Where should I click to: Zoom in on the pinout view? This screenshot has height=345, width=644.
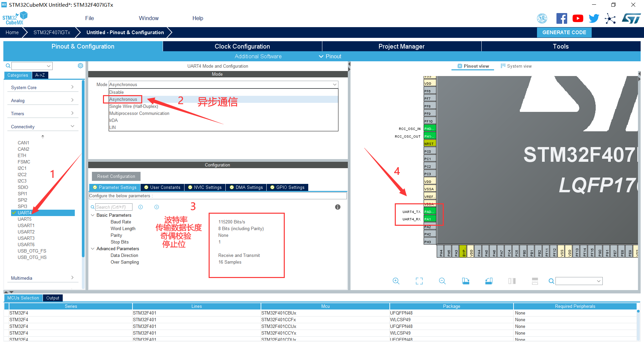click(396, 281)
